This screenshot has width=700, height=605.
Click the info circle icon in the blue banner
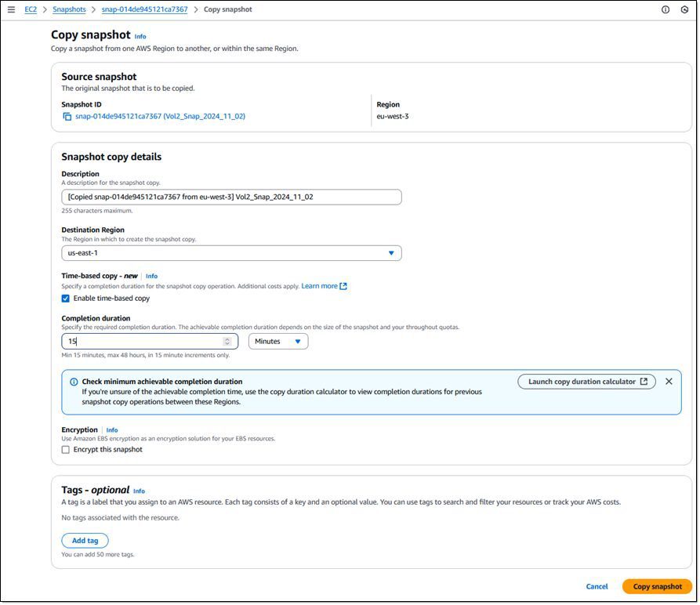[74, 381]
